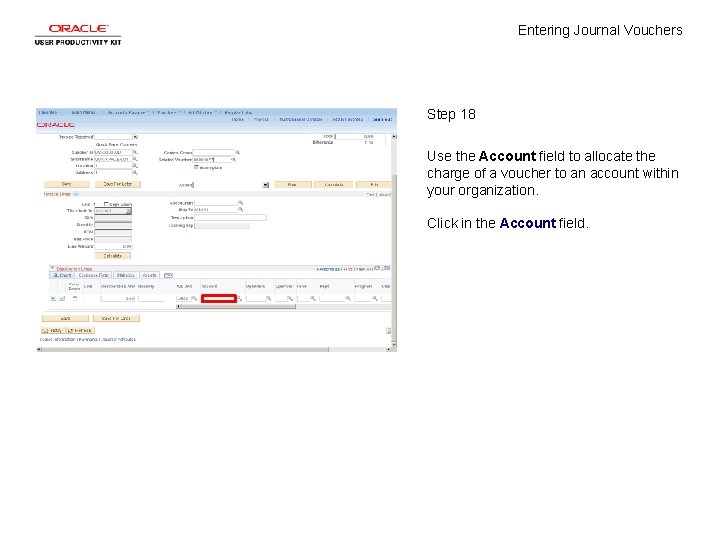Click in the Description field
720x540 pixels.
pos(231,218)
